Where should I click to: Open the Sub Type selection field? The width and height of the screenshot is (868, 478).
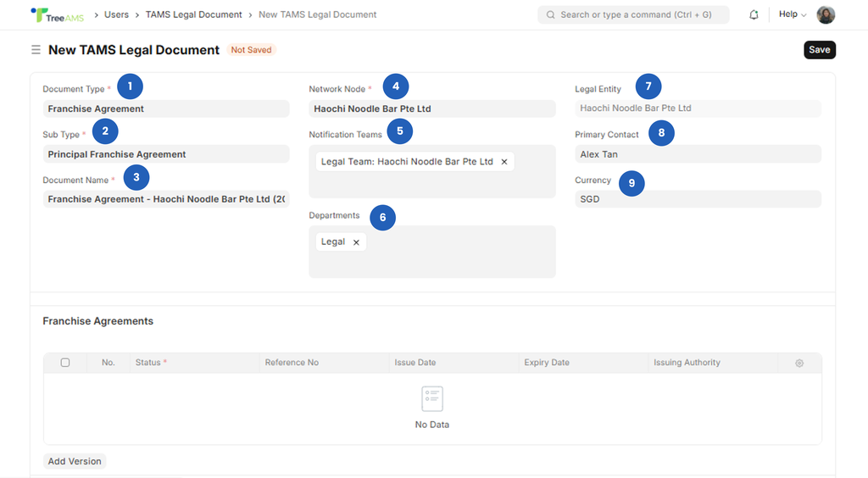pos(166,154)
